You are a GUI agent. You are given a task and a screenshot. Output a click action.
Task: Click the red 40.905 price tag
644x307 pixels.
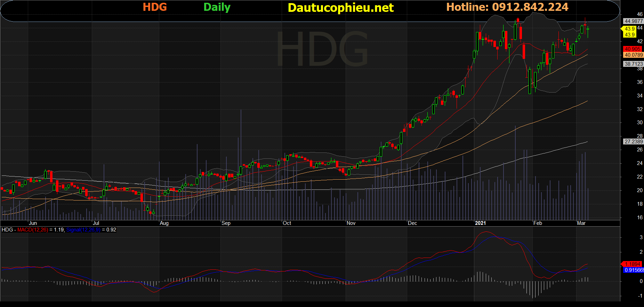[x=633, y=49]
